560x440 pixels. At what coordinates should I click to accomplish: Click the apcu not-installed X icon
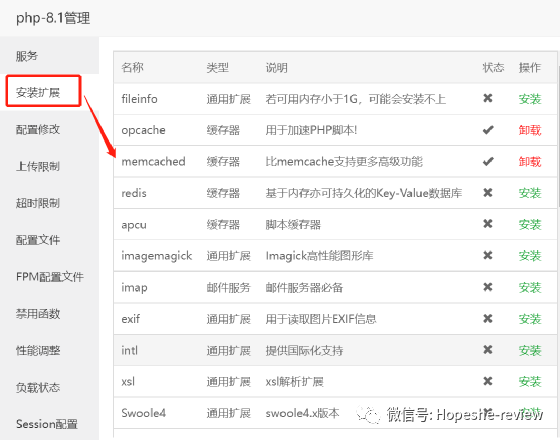pyautogui.click(x=488, y=224)
